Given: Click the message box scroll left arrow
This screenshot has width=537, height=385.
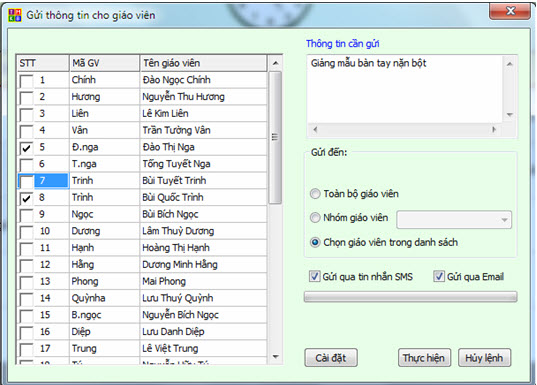Looking at the screenshot, I should (x=315, y=129).
